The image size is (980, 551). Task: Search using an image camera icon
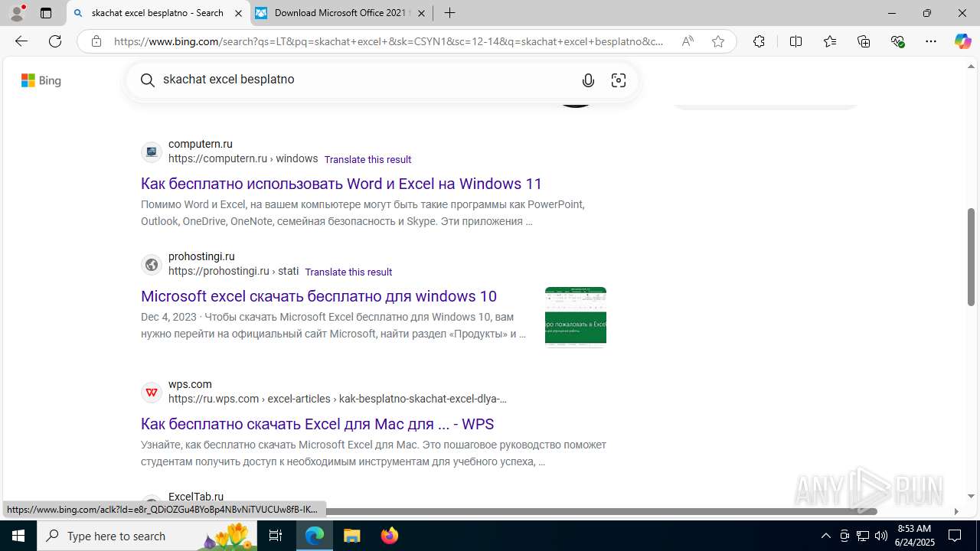click(619, 80)
